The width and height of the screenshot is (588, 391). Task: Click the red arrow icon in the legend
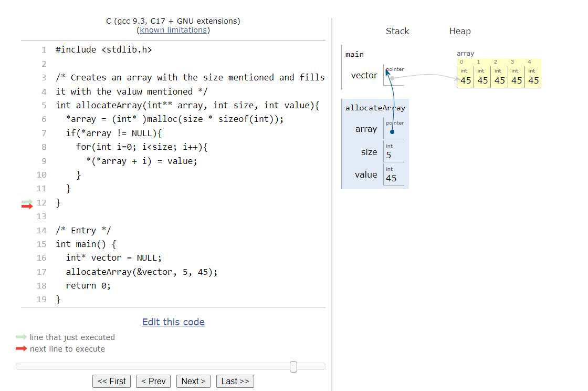[x=21, y=348]
